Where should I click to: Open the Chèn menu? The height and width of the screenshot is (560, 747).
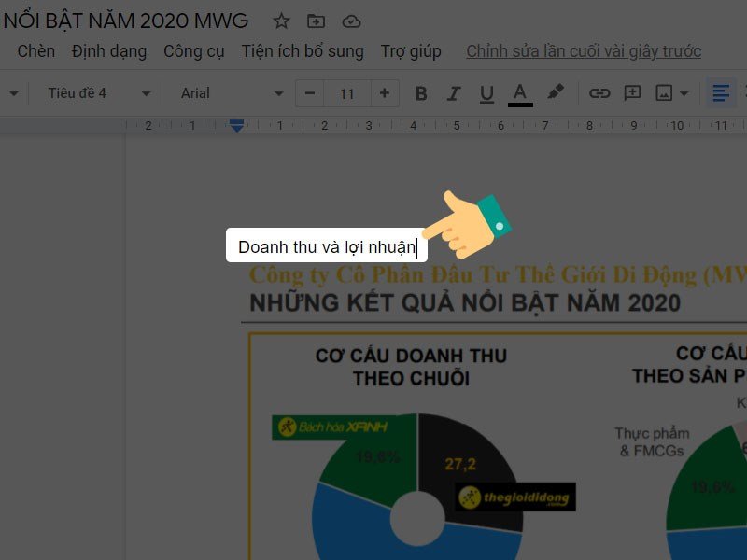click(36, 51)
